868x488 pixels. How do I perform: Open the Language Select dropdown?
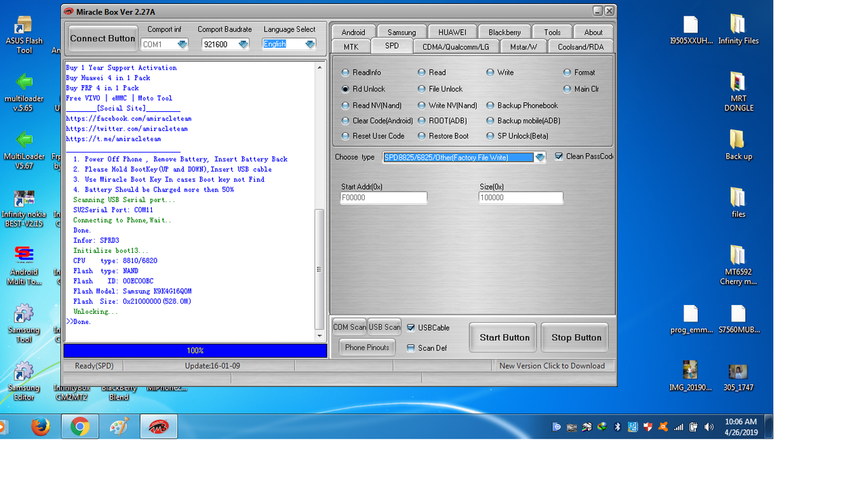coord(309,44)
